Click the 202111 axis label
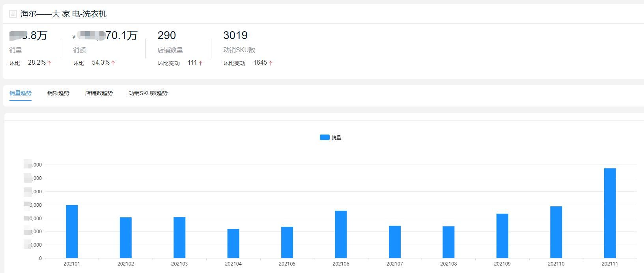 610,264
